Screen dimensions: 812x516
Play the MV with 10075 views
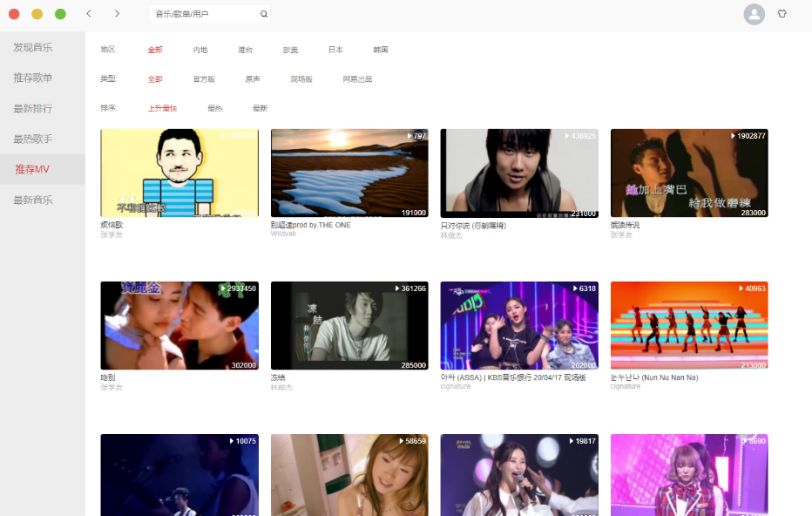click(x=179, y=475)
